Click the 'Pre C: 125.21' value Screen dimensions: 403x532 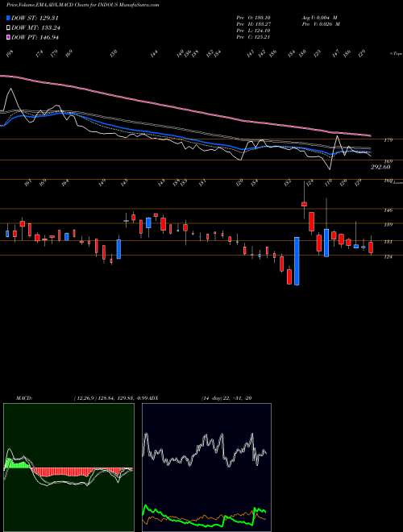[253, 37]
